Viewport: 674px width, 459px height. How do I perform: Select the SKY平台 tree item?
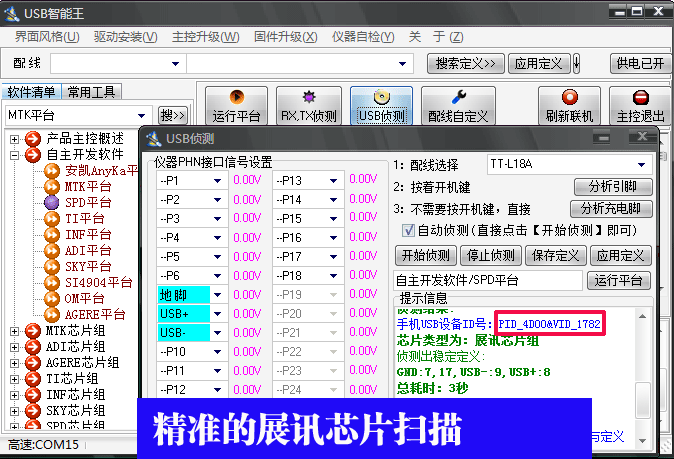(88, 266)
